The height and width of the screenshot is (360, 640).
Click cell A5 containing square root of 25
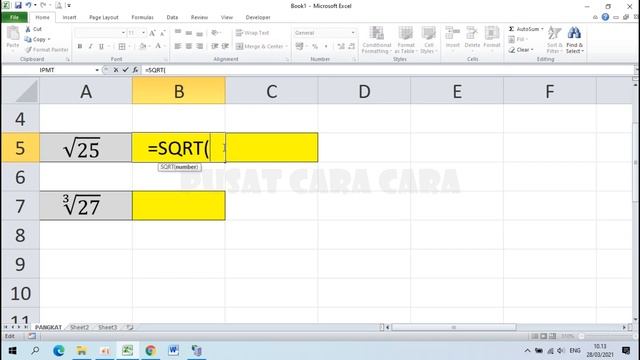click(x=86, y=147)
